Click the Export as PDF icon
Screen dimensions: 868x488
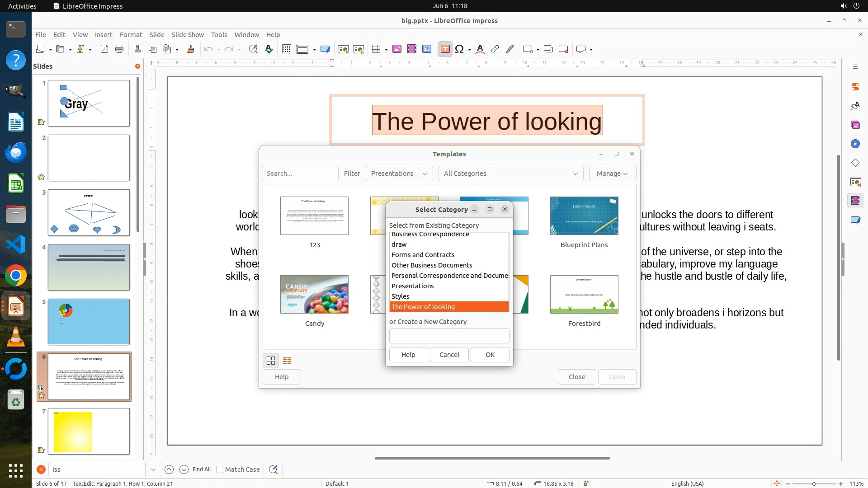[x=104, y=49]
